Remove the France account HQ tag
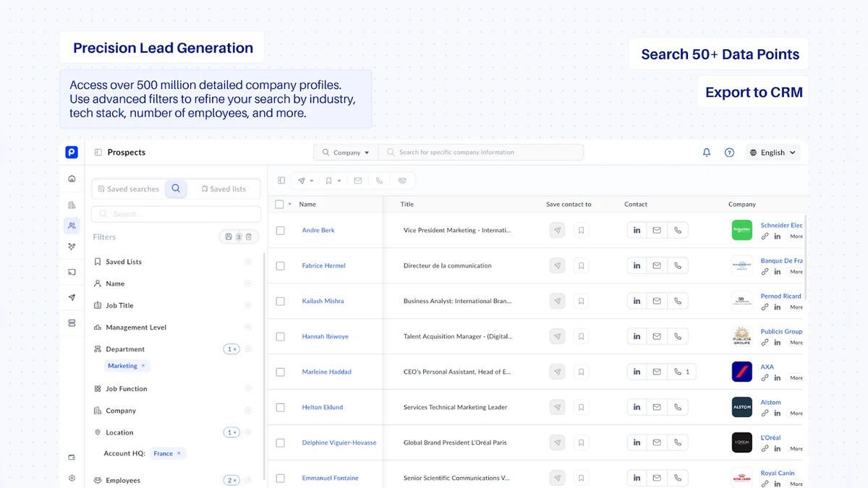The image size is (868, 488). tap(179, 453)
